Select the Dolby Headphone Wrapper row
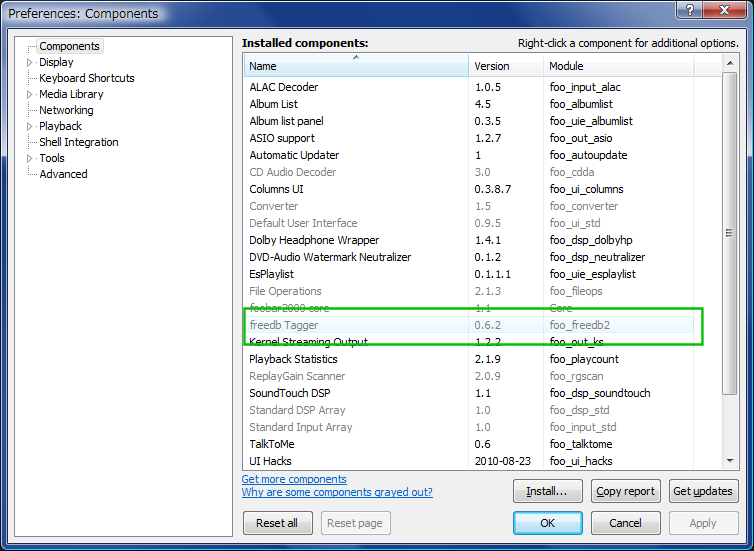 click(x=469, y=240)
